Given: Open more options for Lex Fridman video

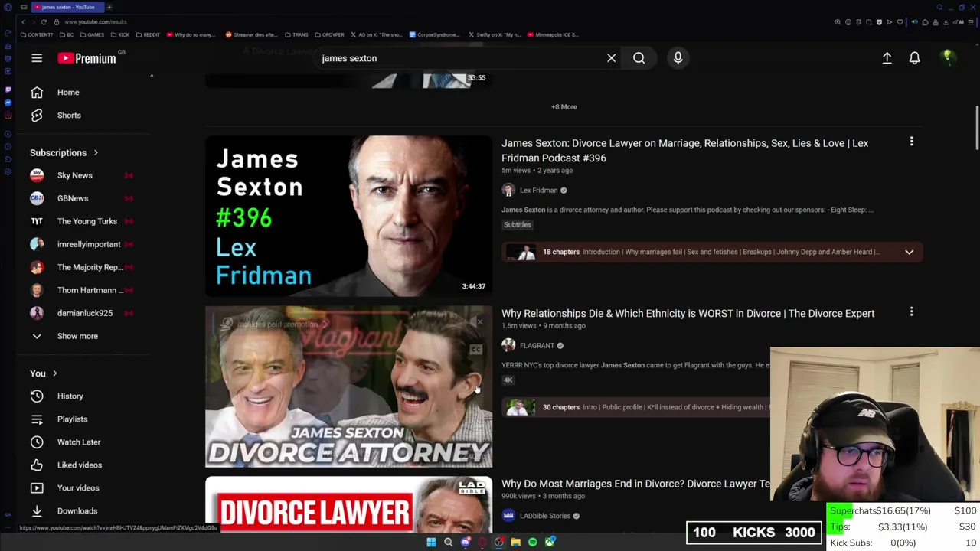Looking at the screenshot, I should [x=911, y=142].
